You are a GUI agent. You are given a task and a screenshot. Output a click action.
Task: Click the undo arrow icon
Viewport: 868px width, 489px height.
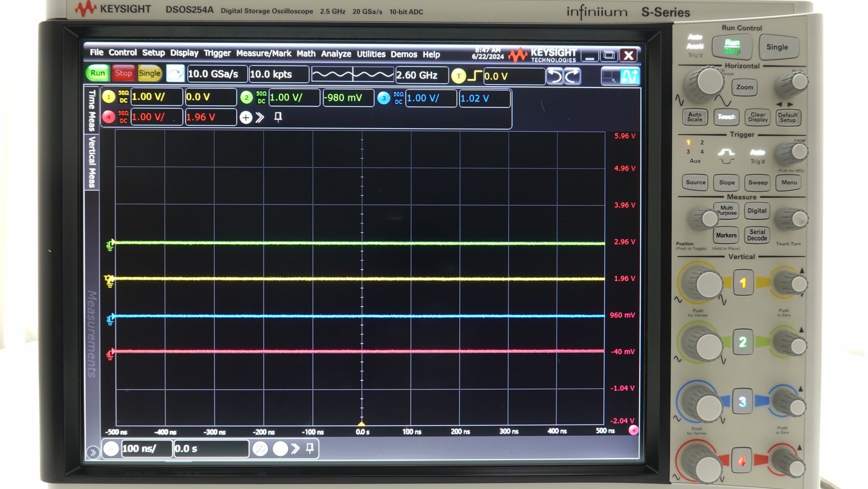[x=554, y=77]
